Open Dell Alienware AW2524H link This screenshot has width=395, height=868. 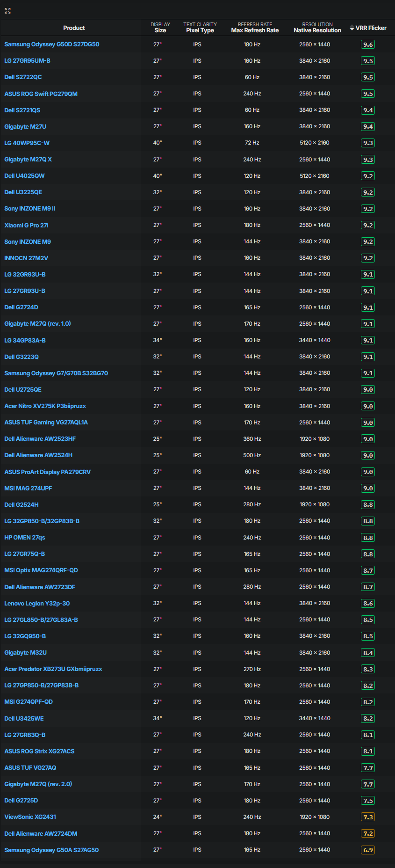point(38,455)
